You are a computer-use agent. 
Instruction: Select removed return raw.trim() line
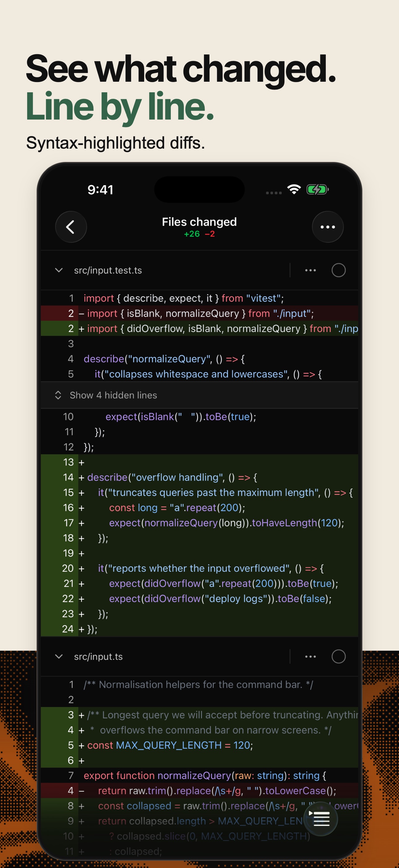199,791
